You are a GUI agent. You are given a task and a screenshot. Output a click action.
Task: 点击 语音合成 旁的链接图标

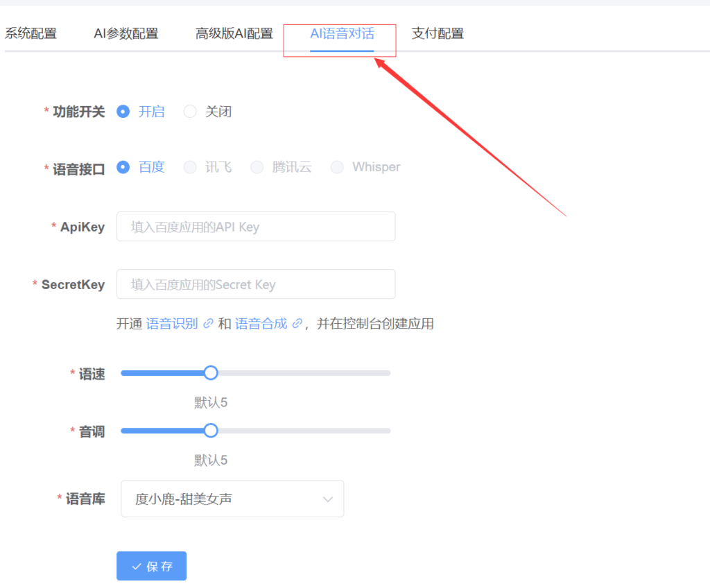click(x=297, y=323)
